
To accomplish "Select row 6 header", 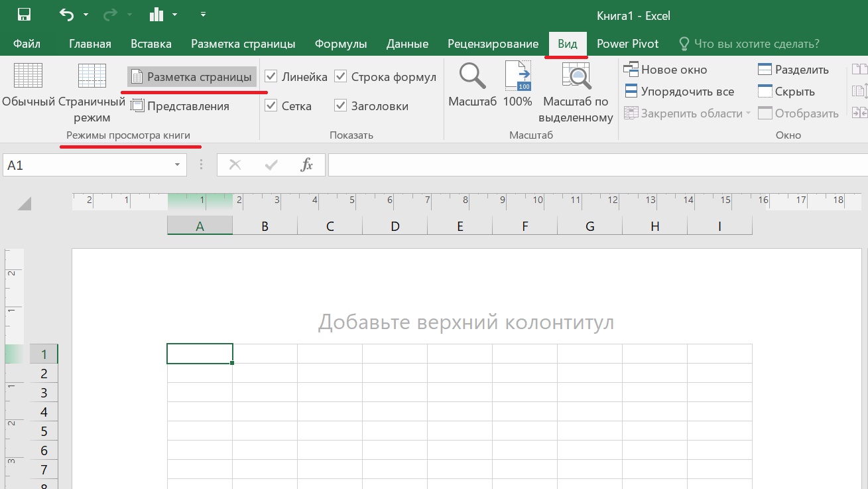I will tap(44, 450).
